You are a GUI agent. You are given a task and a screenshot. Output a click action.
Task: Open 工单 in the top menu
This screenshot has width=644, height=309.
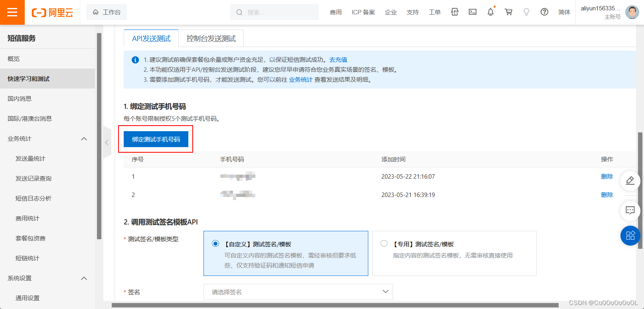point(435,12)
